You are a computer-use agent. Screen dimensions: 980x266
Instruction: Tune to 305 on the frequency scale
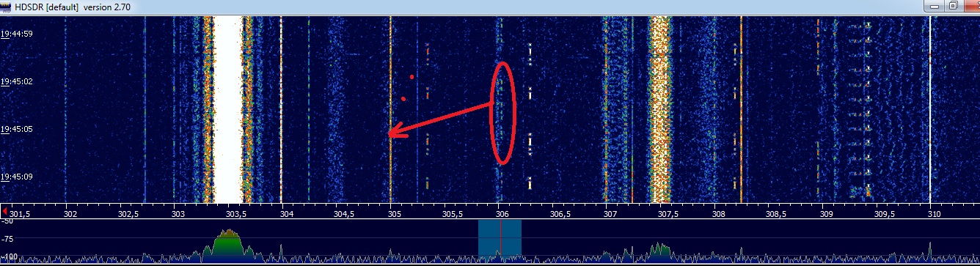click(x=395, y=215)
